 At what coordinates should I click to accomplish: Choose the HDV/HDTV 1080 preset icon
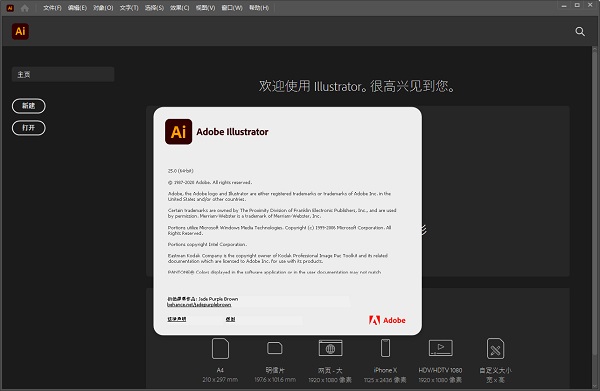(440, 348)
